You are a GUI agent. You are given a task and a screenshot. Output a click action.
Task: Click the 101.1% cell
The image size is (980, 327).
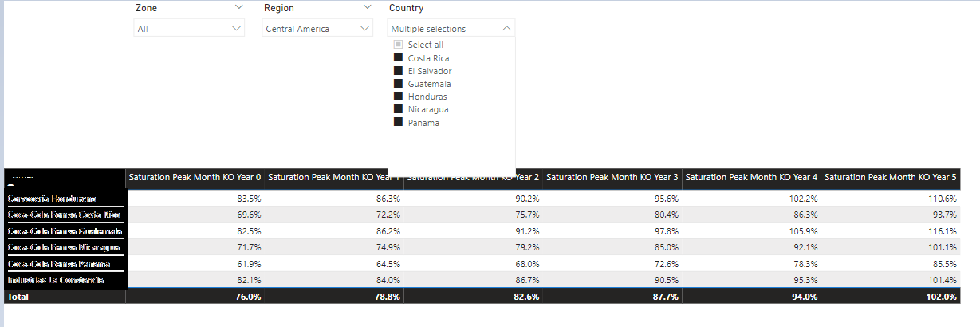pyautogui.click(x=891, y=247)
